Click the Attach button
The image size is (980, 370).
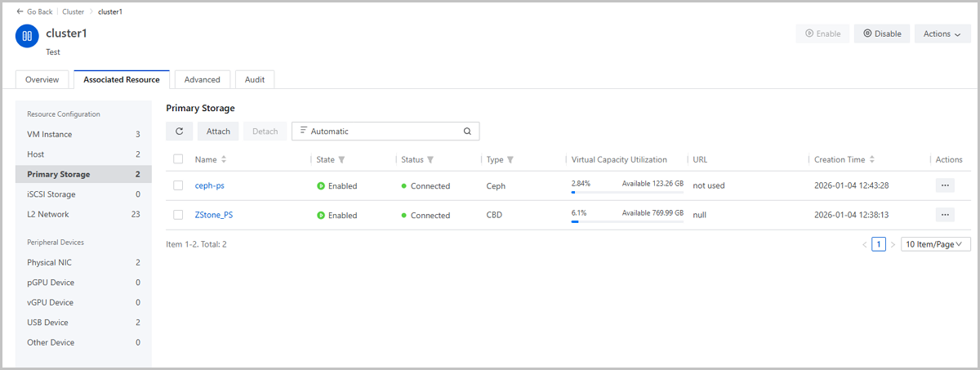[x=218, y=132]
